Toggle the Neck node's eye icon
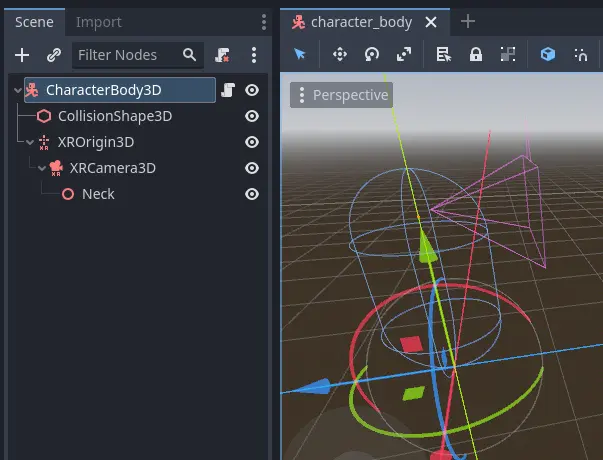 (x=252, y=194)
